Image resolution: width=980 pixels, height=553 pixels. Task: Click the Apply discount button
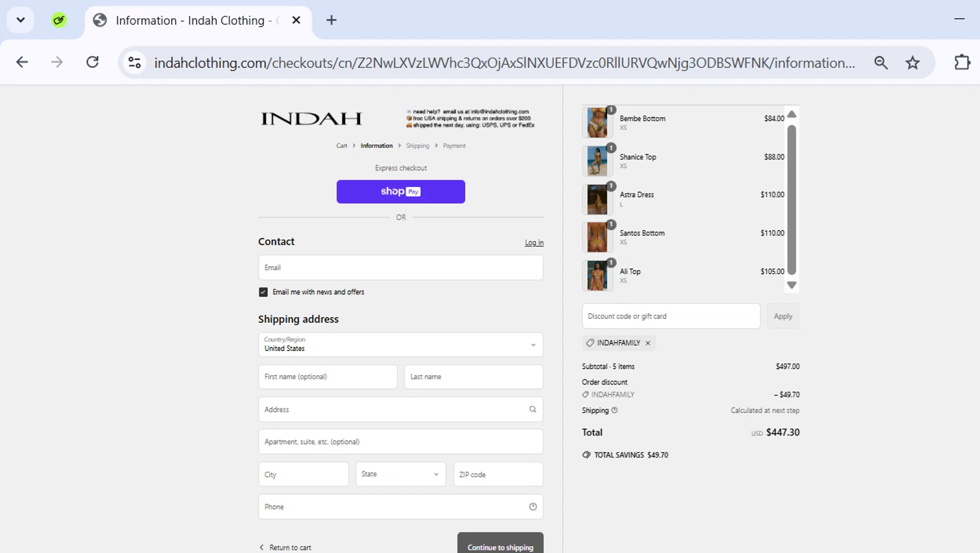[783, 316]
